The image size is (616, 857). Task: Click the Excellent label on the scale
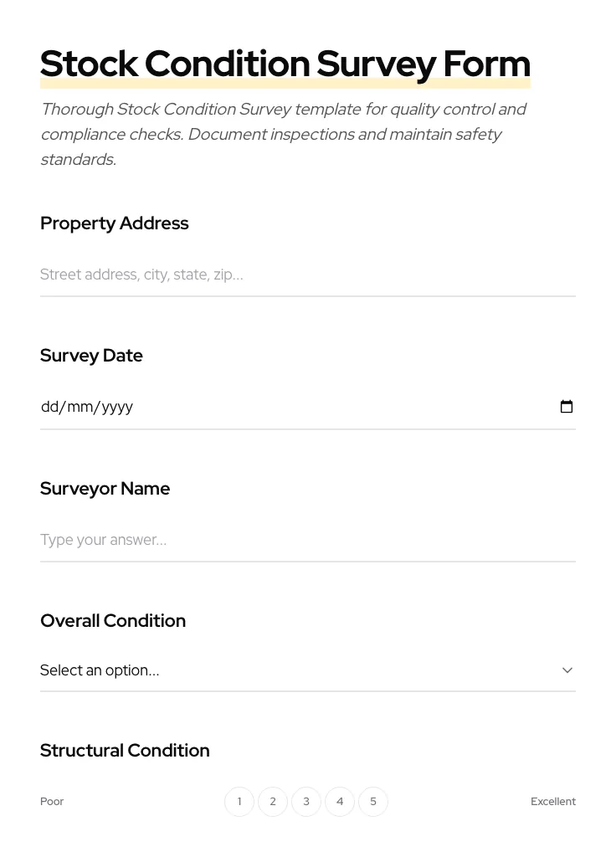click(x=553, y=801)
